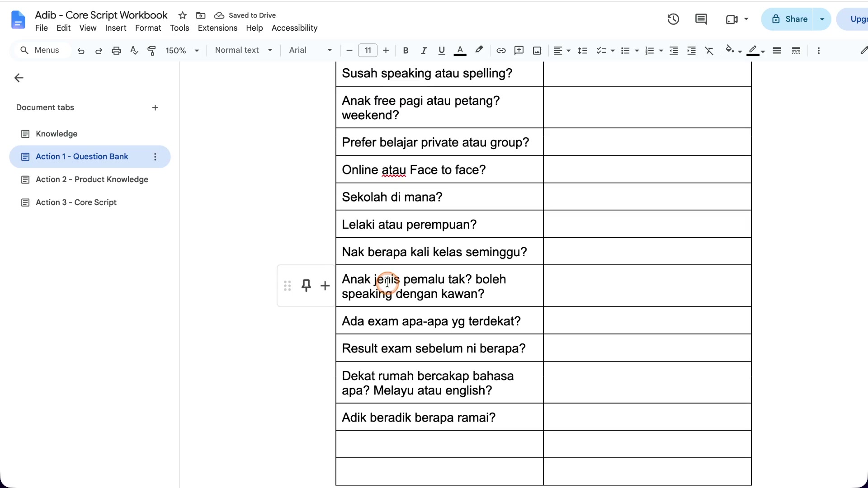Click the document title text
The width and height of the screenshot is (868, 488).
click(101, 15)
